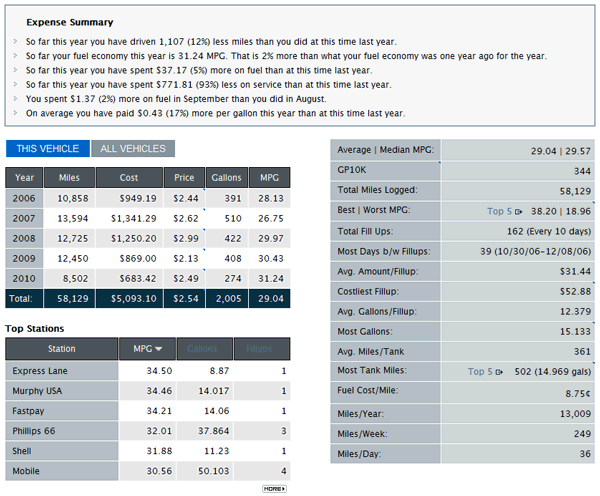The width and height of the screenshot is (600, 496).
Task: Click bullet chevron for September fuel line
Action: pos(15,99)
